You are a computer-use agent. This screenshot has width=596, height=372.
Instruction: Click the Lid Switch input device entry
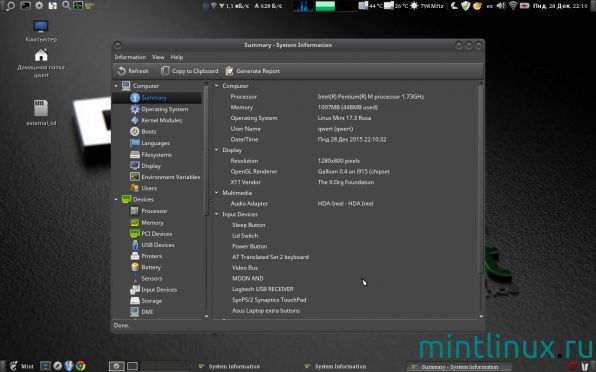[x=245, y=236]
